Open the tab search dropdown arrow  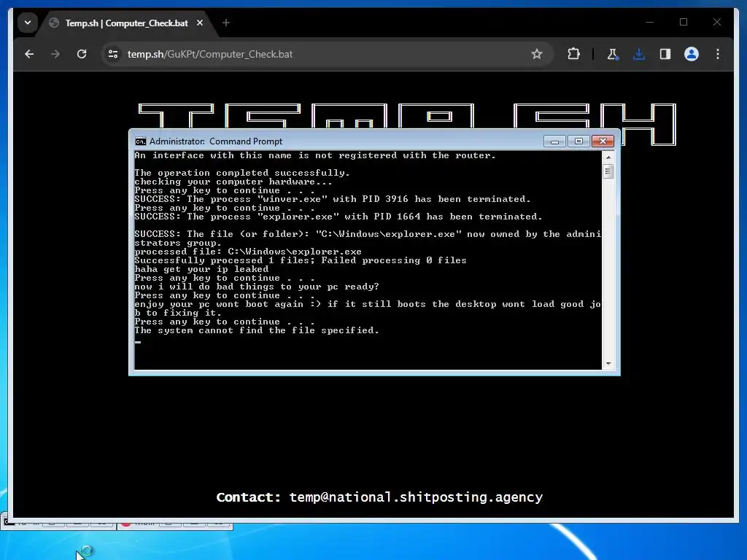28,23
